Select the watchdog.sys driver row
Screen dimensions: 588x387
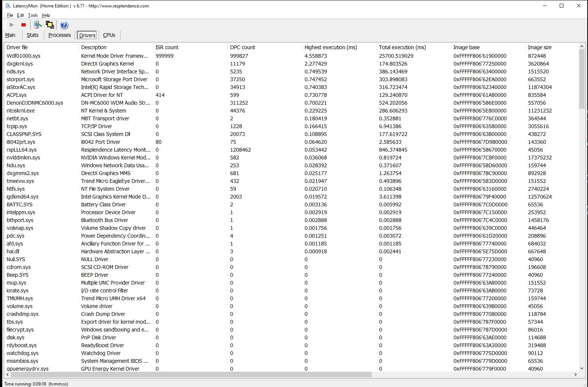click(x=291, y=353)
